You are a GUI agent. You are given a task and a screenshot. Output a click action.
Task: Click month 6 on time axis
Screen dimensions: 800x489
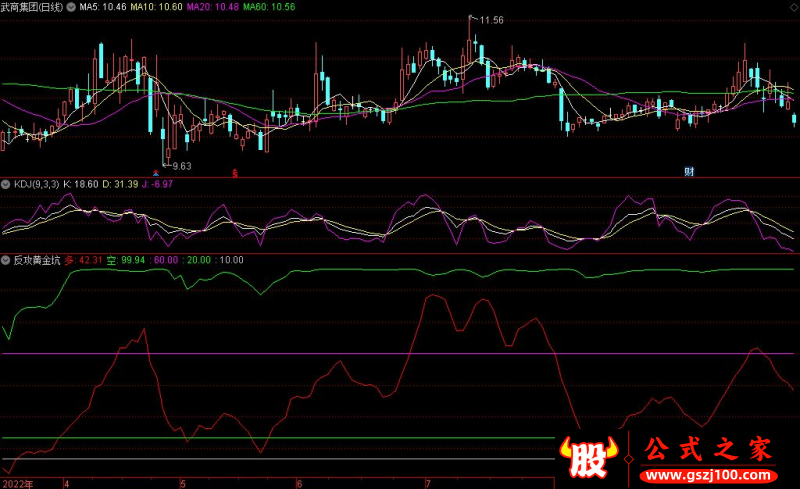pos(299,484)
